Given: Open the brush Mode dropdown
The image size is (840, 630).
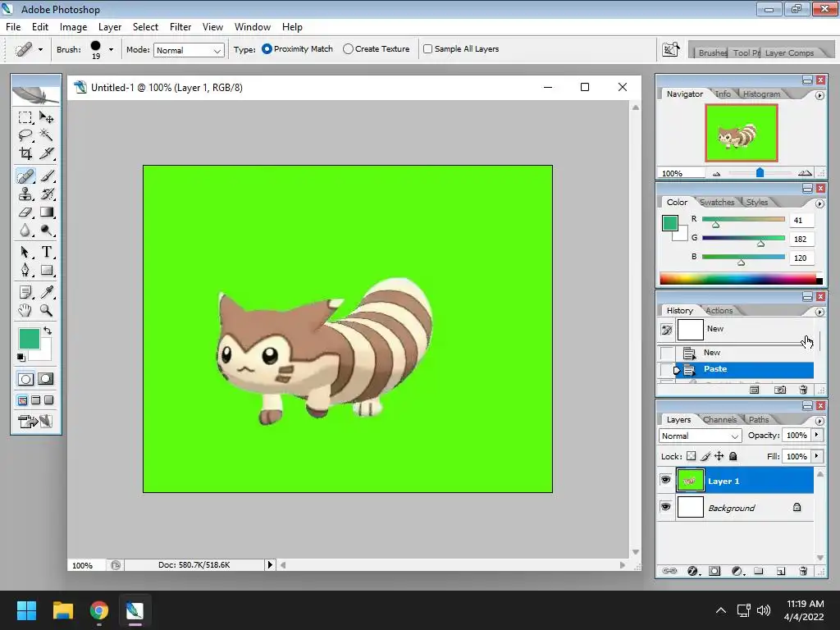Looking at the screenshot, I should 189,50.
